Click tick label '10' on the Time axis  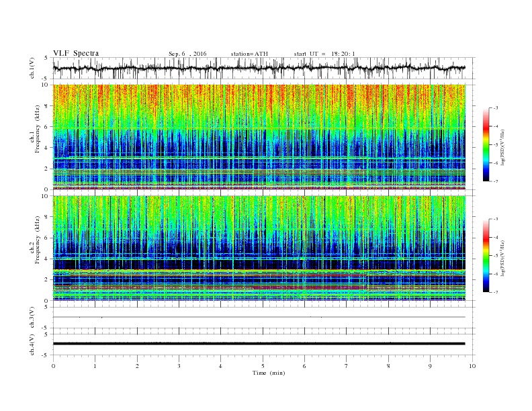pyautogui.click(x=472, y=366)
